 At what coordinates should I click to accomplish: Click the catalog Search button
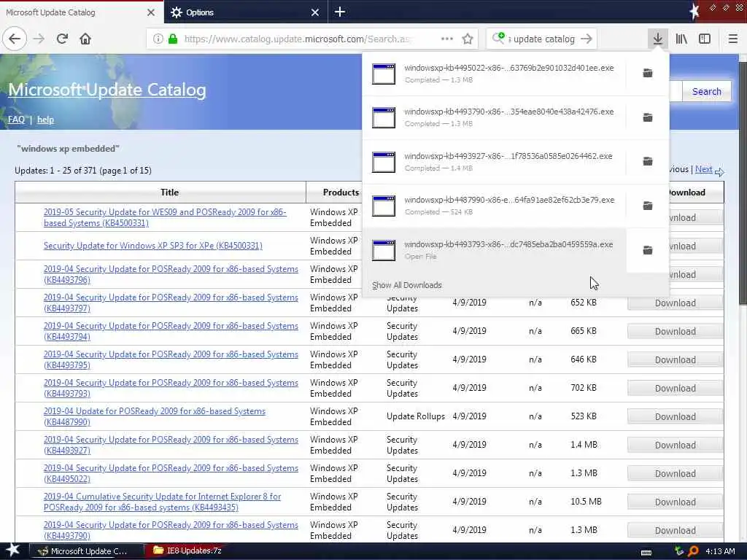(706, 91)
